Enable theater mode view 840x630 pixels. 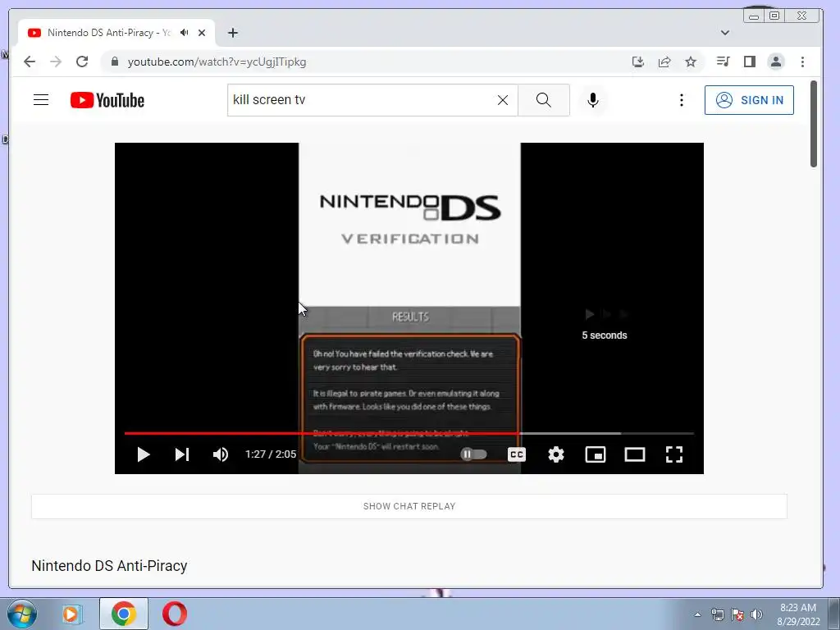point(635,454)
